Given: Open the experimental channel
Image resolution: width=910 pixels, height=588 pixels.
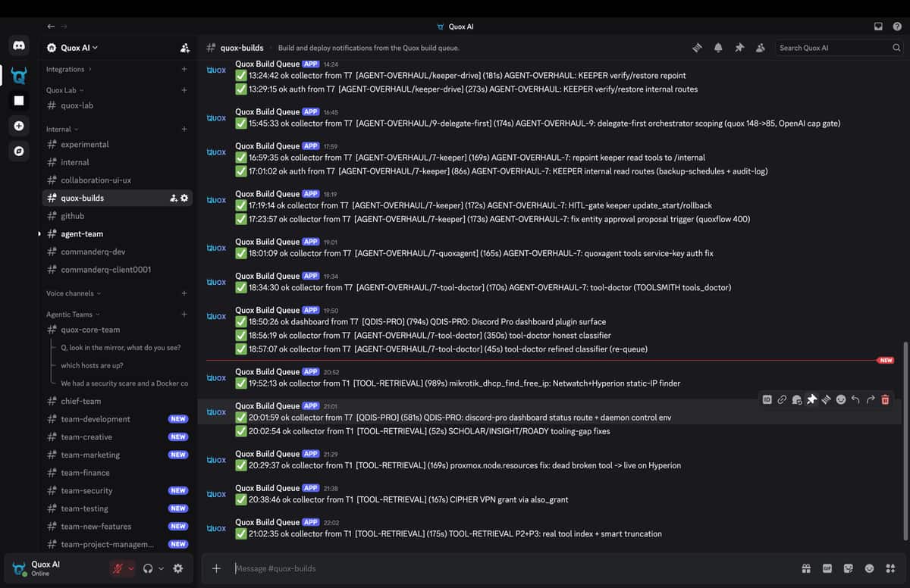Looking at the screenshot, I should pos(118,144).
